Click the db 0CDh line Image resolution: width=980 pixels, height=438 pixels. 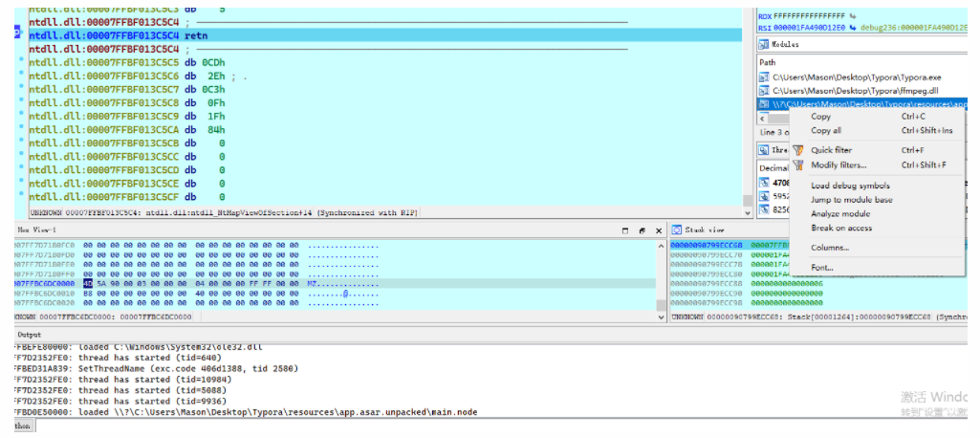tap(127, 62)
